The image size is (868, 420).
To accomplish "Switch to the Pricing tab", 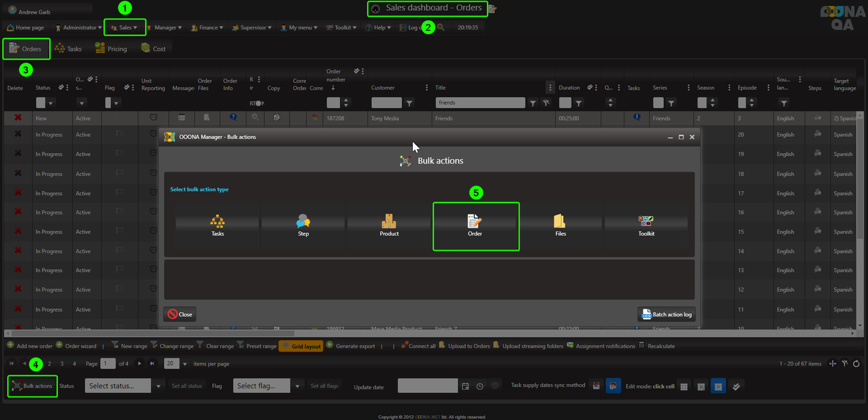I will tap(112, 49).
